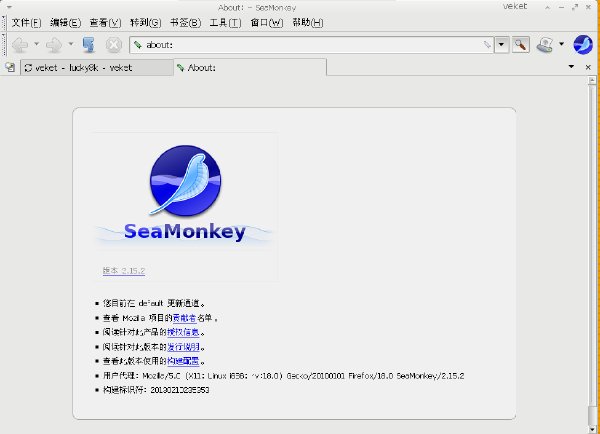The height and width of the screenshot is (434, 600).
Task: Click the feed/tag icon at the right end of the address bar
Action: coord(487,45)
